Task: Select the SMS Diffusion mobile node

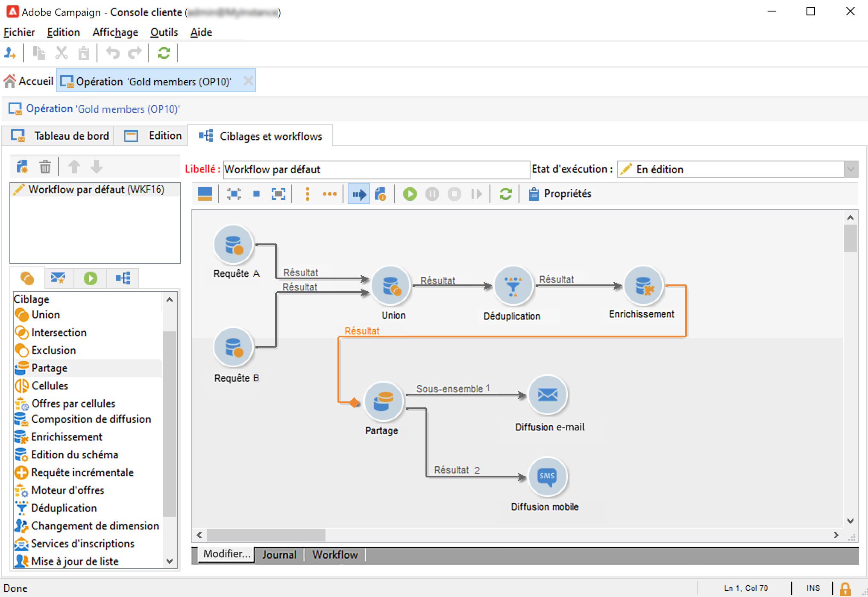Action: 547,476
